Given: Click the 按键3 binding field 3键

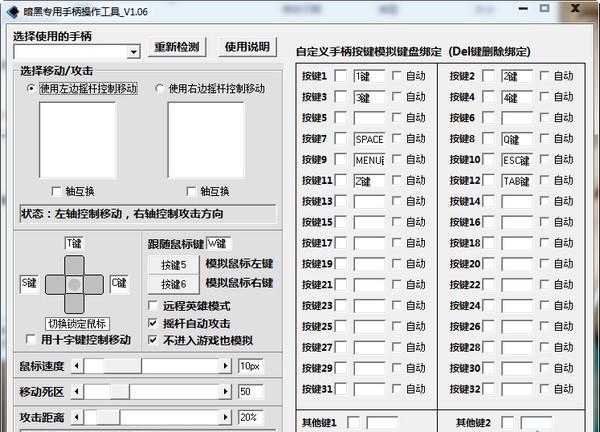Looking at the screenshot, I should (369, 97).
